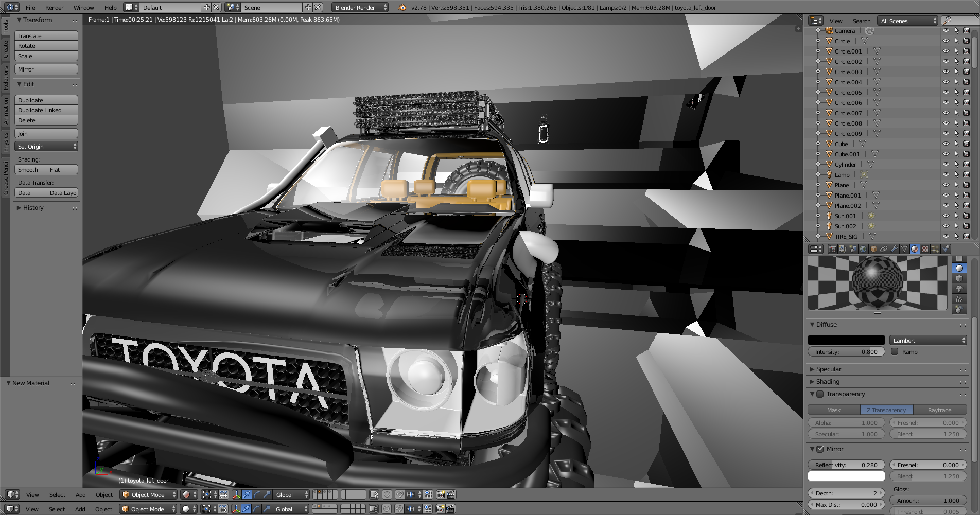Open the Object Data tab (triangle mesh icon)
Image resolution: width=980 pixels, height=515 pixels.
point(904,249)
